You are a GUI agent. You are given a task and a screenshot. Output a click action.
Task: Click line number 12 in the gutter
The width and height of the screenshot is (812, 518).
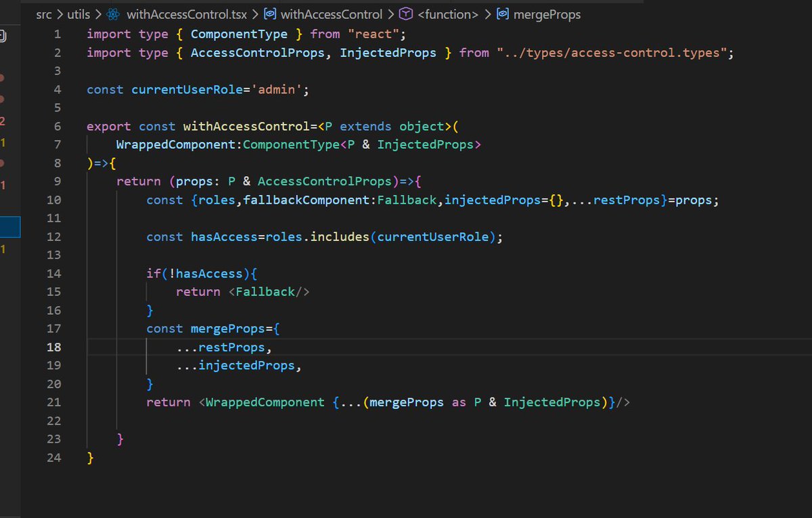pos(54,236)
